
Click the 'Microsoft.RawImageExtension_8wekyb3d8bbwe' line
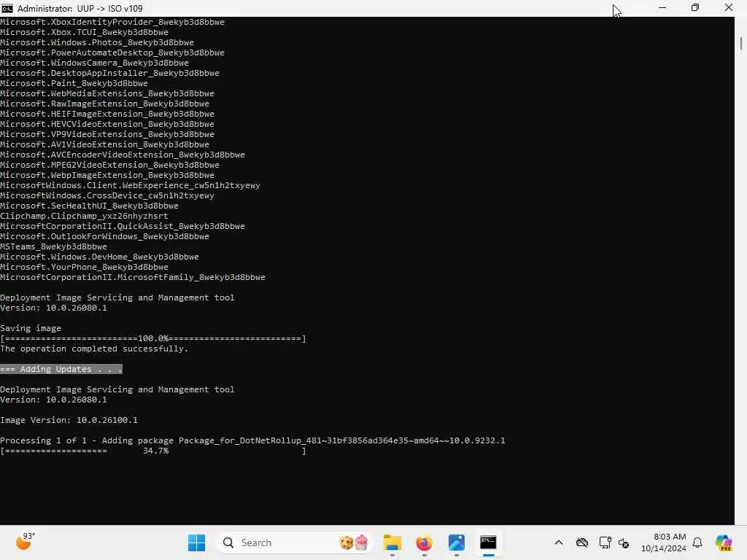(104, 104)
